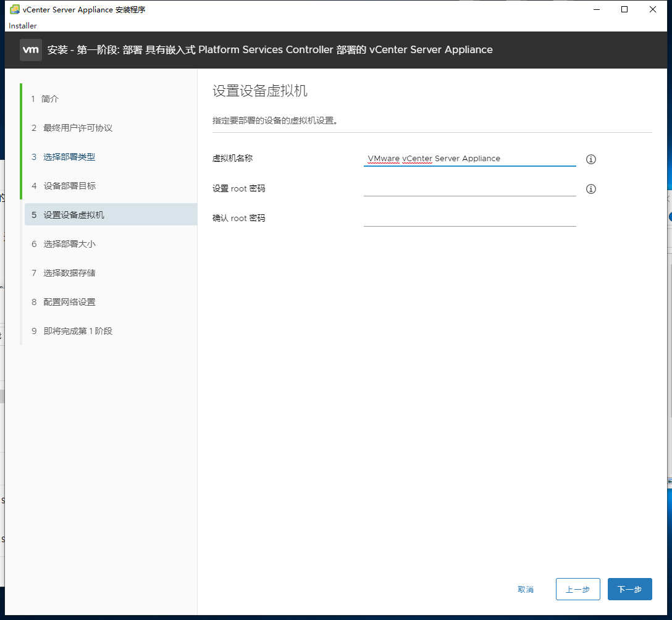Minimize the installer window
The height and width of the screenshot is (620, 672).
pyautogui.click(x=596, y=9)
